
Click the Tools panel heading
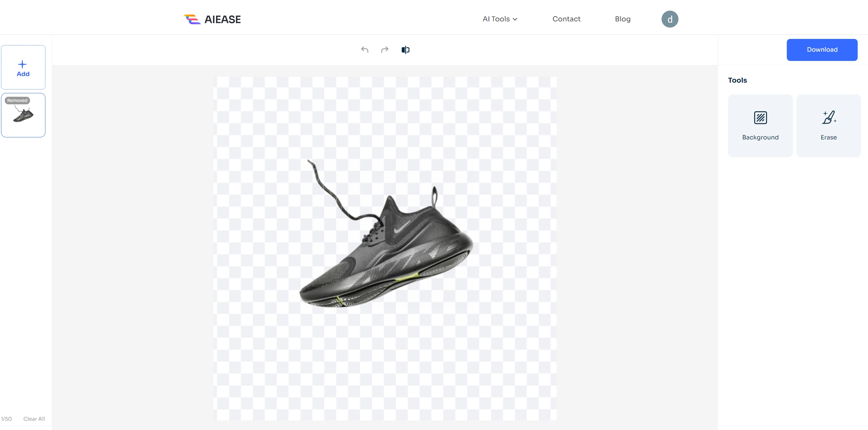(737, 80)
